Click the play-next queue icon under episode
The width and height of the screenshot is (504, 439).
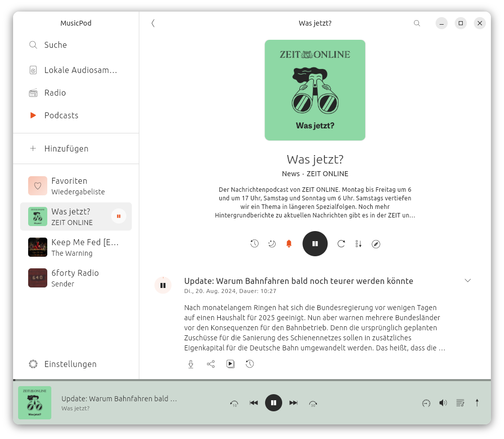pos(230,364)
